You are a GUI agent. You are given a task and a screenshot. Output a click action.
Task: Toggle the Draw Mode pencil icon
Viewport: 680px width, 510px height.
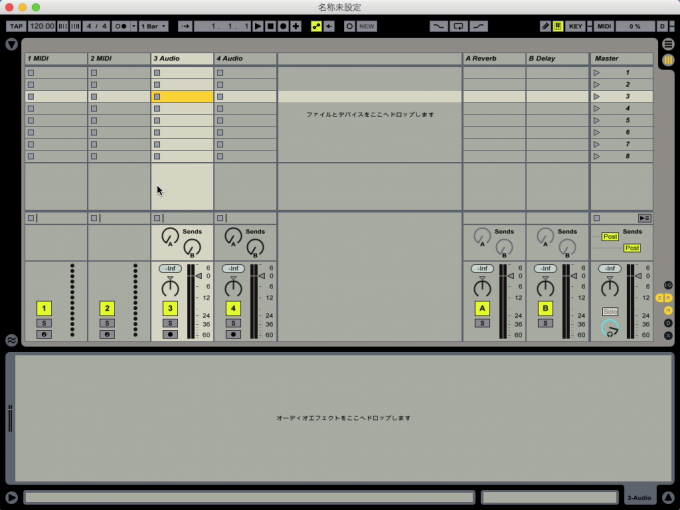click(x=545, y=26)
